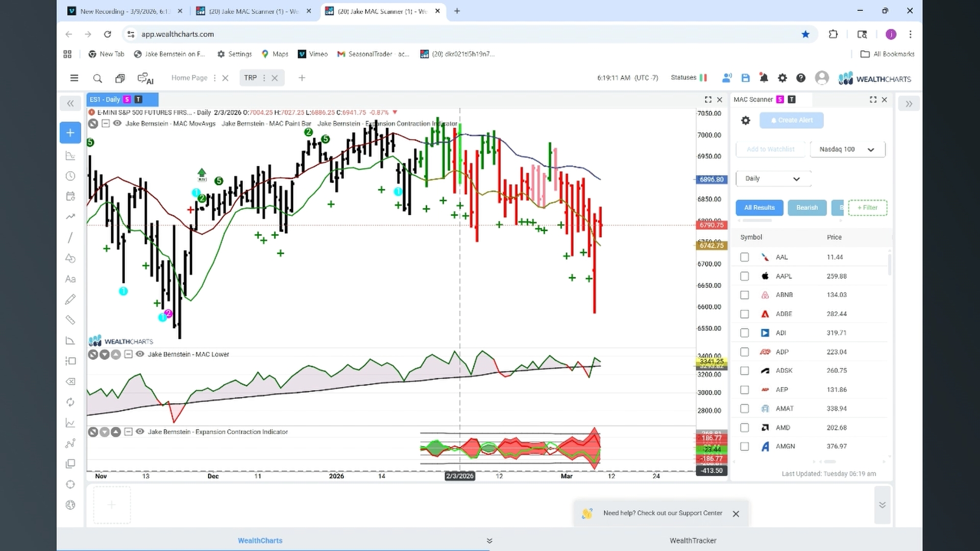Open MAC Scanner settings gear
This screenshot has height=551, width=980.
[746, 120]
